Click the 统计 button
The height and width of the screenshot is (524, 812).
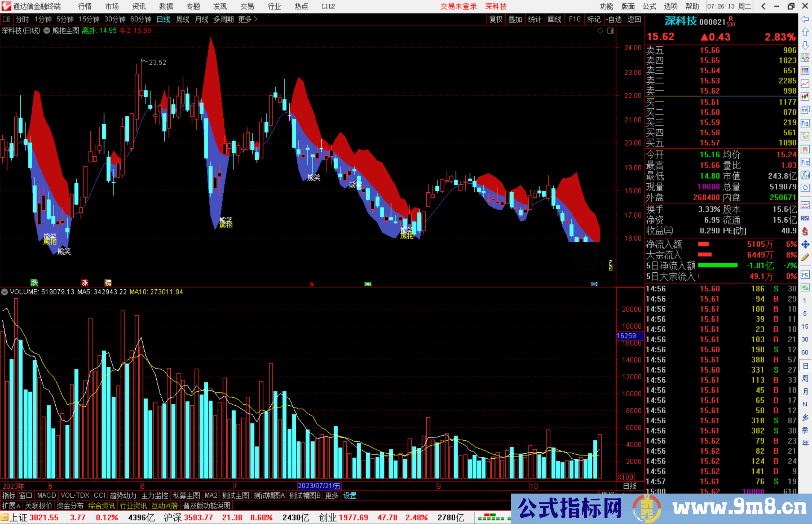[x=535, y=19]
